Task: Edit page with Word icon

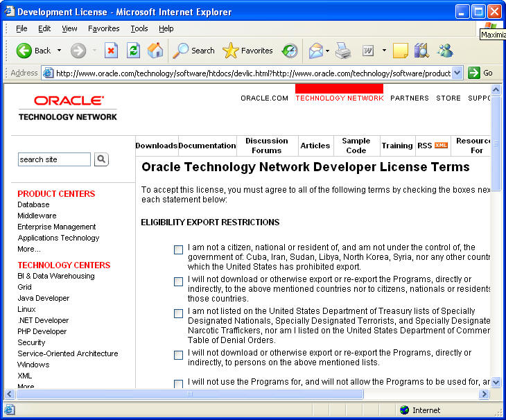Action: [368, 51]
